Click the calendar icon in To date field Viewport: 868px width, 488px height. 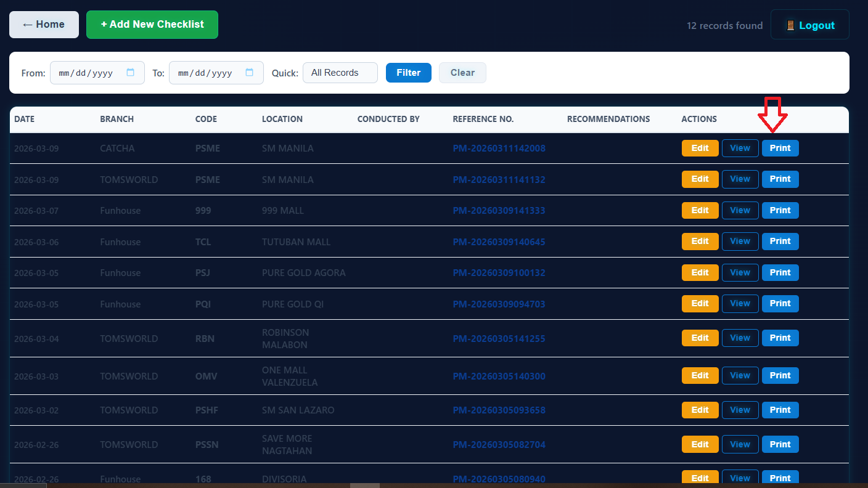tap(250, 73)
